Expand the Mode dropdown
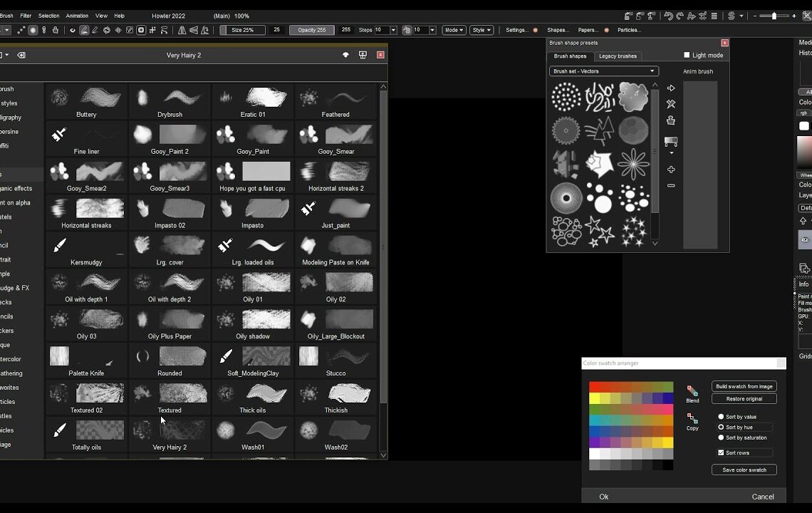Viewport: 812px width, 513px height. 454,30
